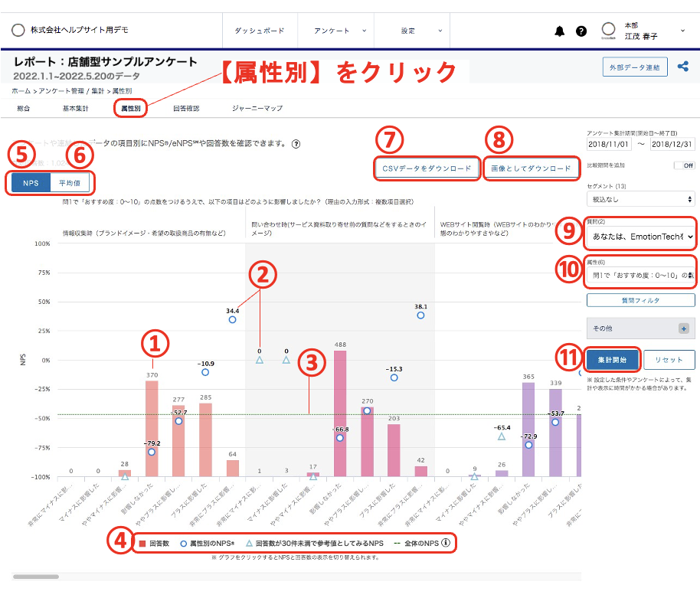700x611 pixels.
Task: Click the pink bar labeled 488
Action: point(340,413)
